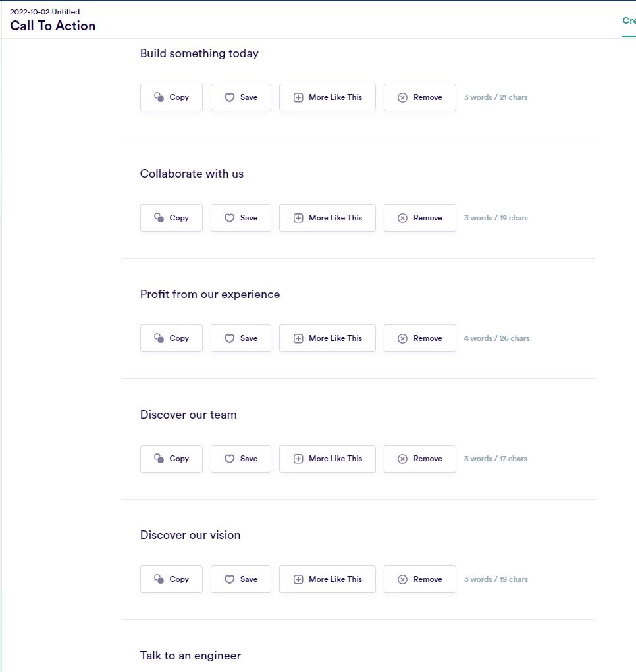This screenshot has height=672, width=636.
Task: Select the "Talk to an engineer" result heading
Action: pos(190,655)
